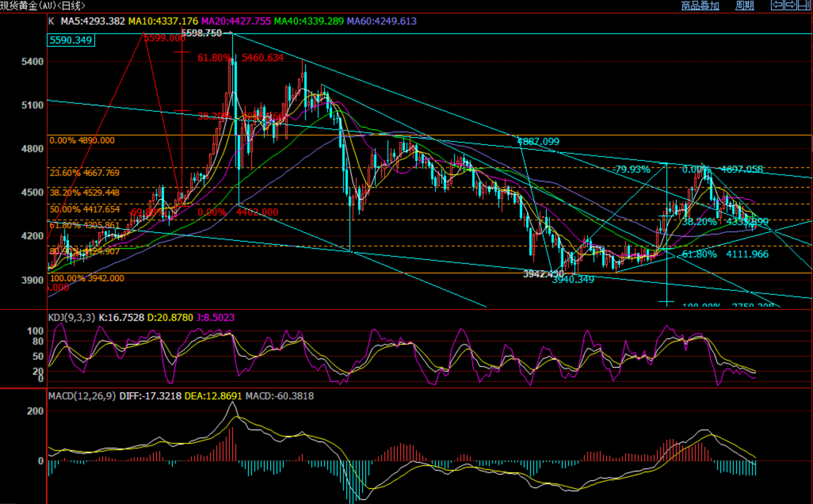This screenshot has height=504, width=813.
Task: Click the cyan 4111.966 level value
Action: point(747,255)
